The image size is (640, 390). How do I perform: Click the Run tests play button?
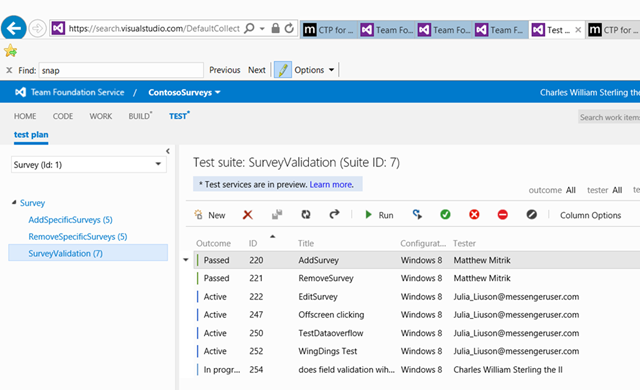click(x=379, y=215)
